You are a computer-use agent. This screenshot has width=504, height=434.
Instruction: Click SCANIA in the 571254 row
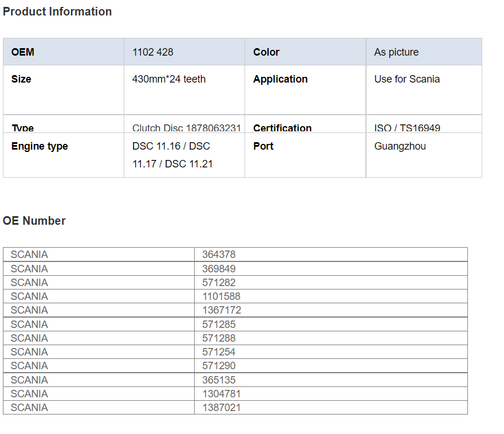coord(29,352)
